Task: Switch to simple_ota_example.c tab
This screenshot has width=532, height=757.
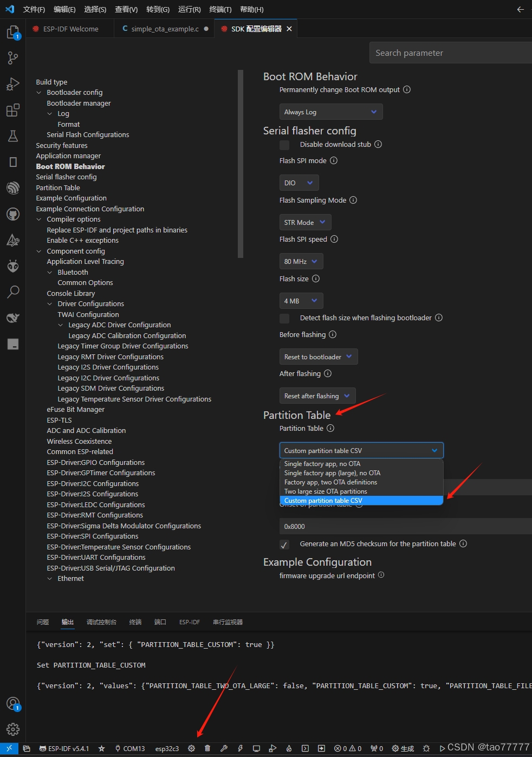Action: coord(165,29)
